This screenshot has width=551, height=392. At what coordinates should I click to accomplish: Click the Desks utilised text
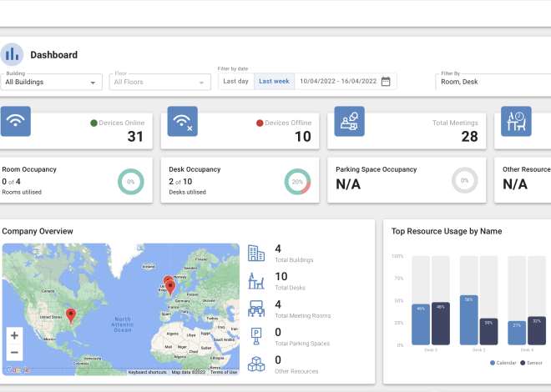[187, 193]
